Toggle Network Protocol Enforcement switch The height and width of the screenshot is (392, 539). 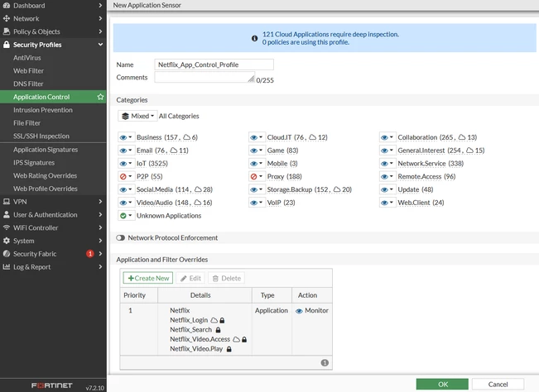click(x=120, y=238)
